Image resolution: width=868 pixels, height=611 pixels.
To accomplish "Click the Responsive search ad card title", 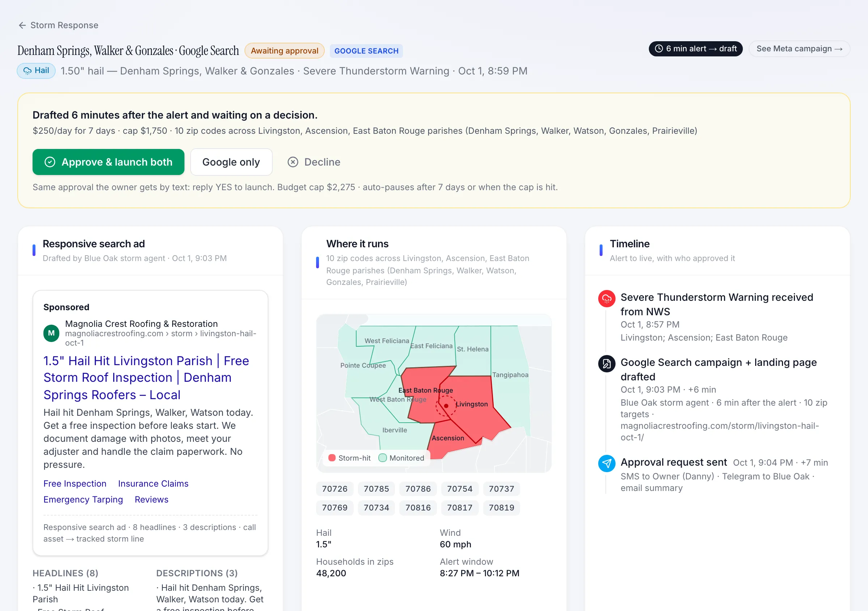I will click(x=94, y=244).
